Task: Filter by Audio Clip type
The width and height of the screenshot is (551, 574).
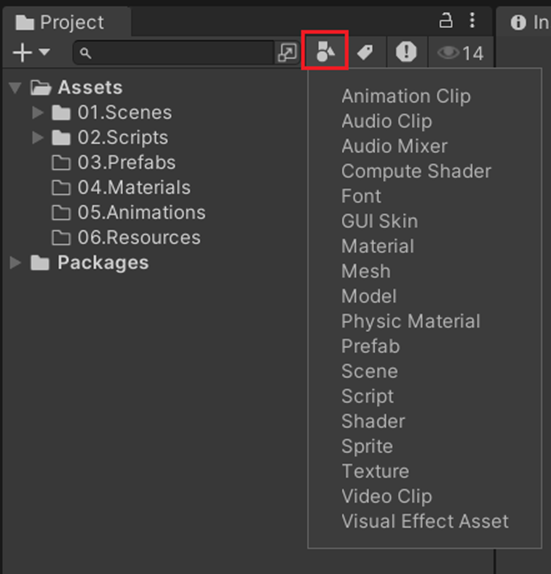Action: click(387, 121)
